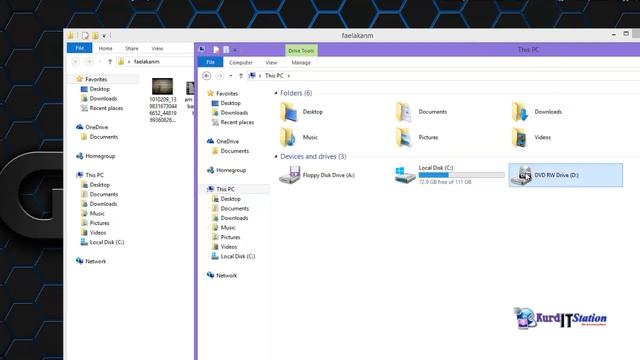Screen dimensions: 640x360
Task: Select Downloads under Favorites in This PC window
Action: pos(229,113)
